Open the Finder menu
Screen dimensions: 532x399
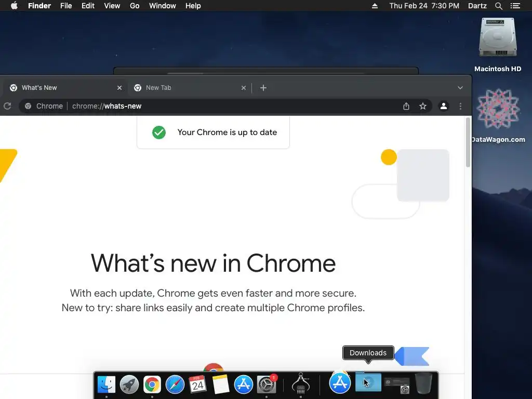(39, 6)
